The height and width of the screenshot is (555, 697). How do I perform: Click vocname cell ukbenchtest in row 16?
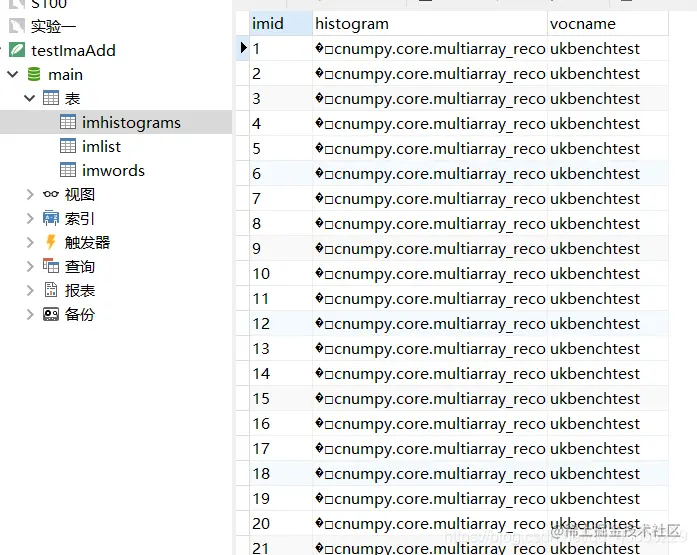pyautogui.click(x=608, y=423)
